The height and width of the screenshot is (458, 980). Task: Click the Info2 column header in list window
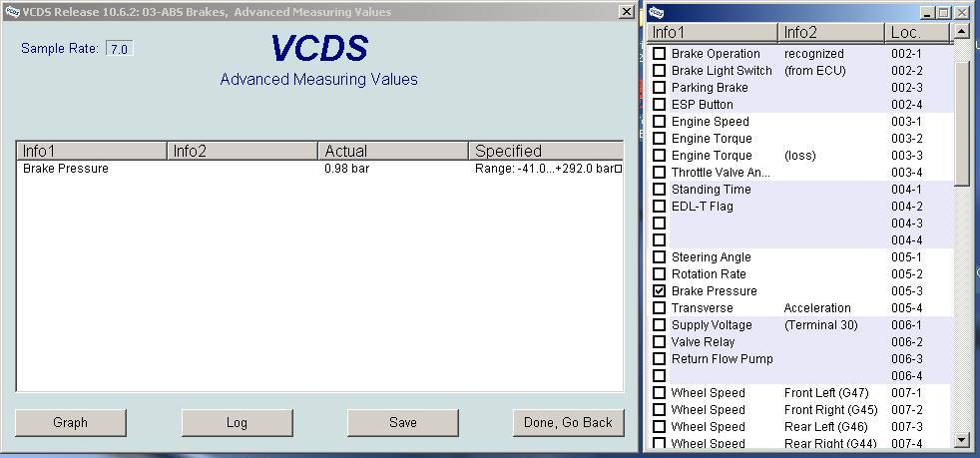pyautogui.click(x=831, y=33)
